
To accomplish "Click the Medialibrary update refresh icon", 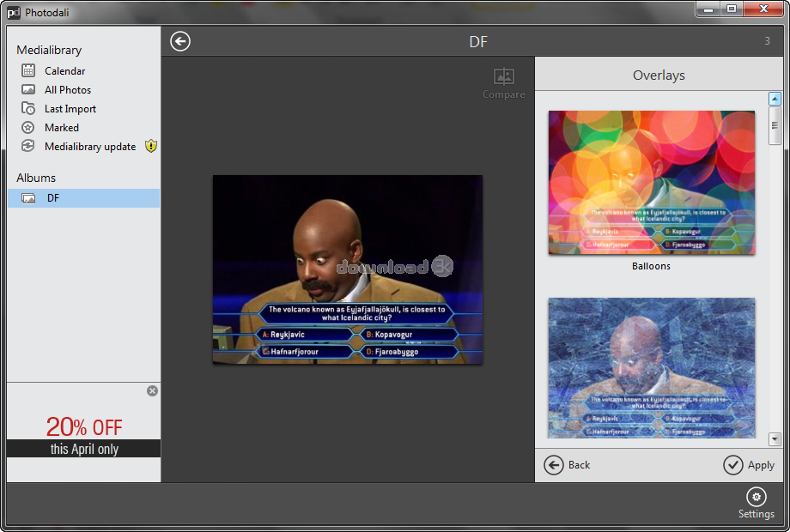I will [28, 146].
